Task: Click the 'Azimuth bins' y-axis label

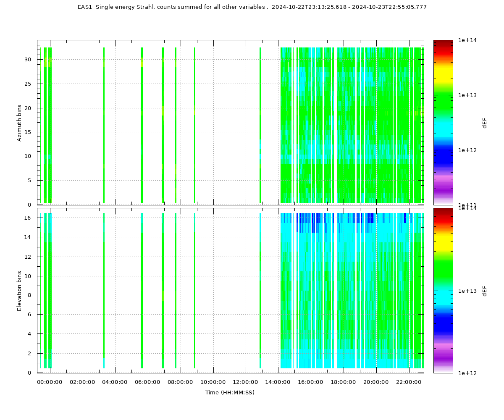Action: pyautogui.click(x=19, y=122)
